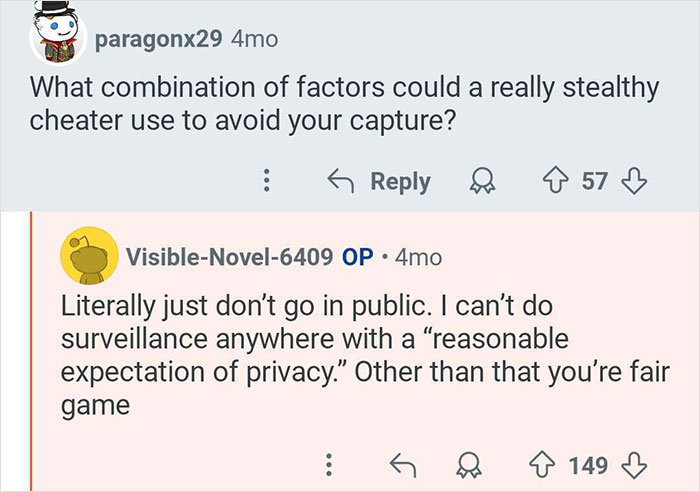Downvote the comment with 57 points

pyautogui.click(x=630, y=182)
